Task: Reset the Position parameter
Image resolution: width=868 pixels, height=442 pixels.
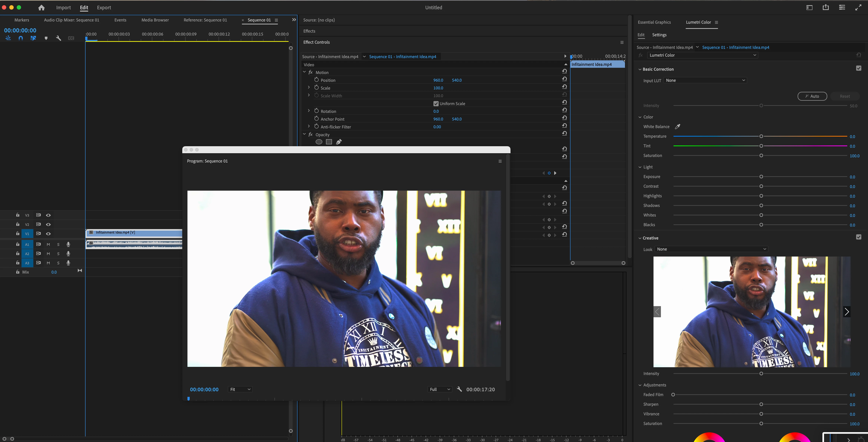Action: click(564, 79)
